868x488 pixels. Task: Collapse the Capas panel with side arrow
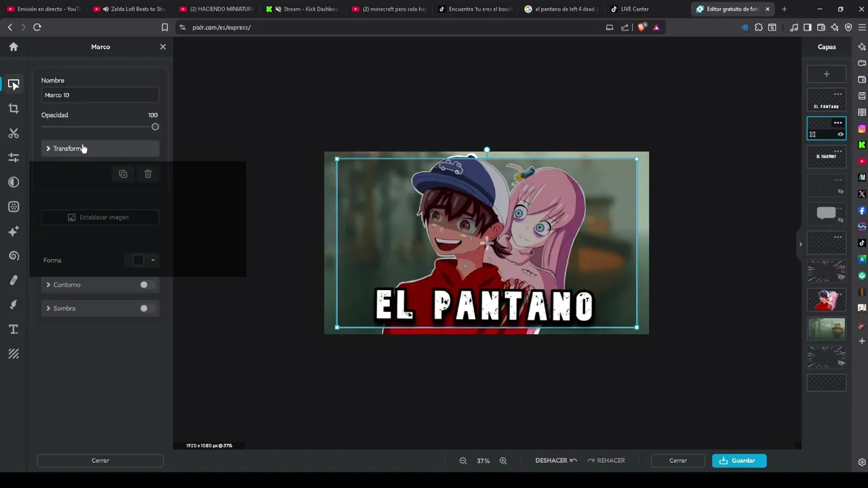click(800, 244)
